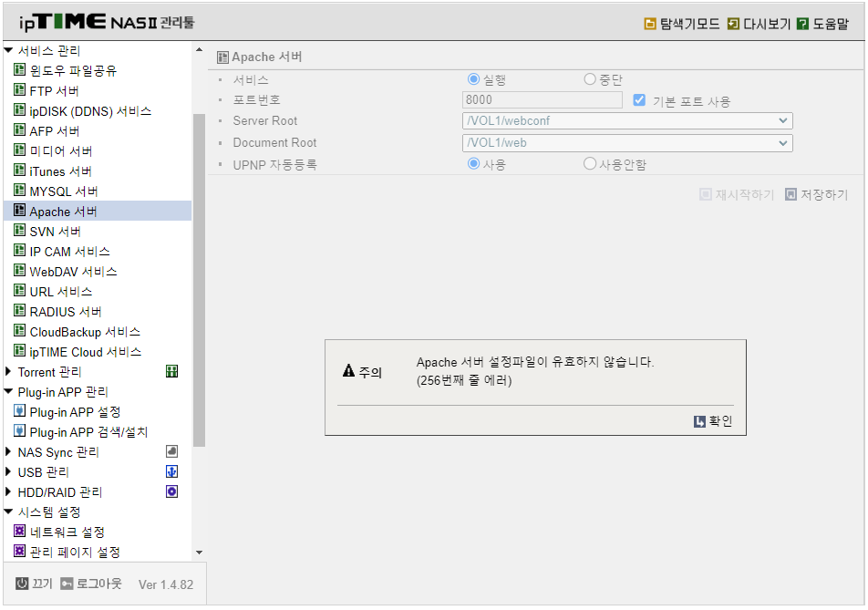Open MYSQL 서버 in the sidebar

pyautogui.click(x=64, y=191)
